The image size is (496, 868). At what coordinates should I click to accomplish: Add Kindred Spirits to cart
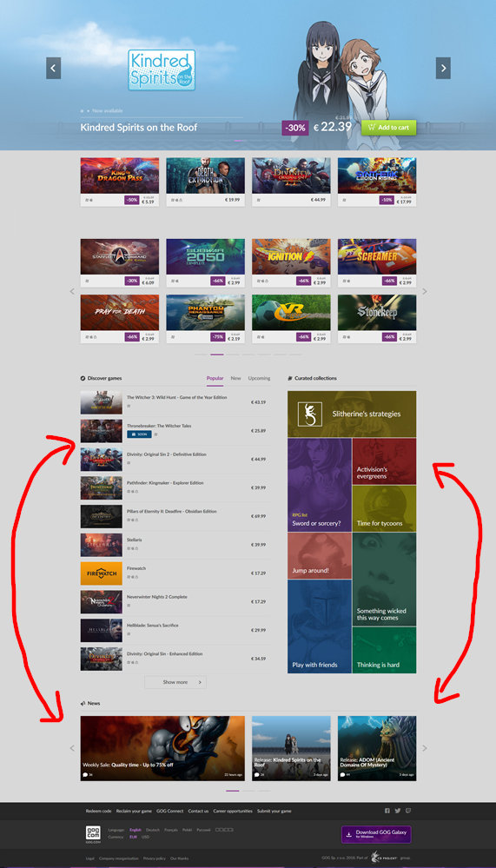click(388, 128)
